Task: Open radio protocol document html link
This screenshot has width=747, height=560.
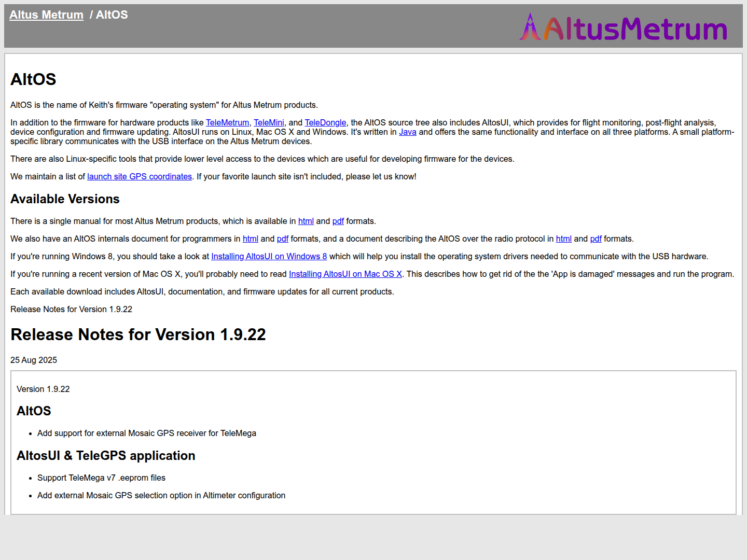Action: point(564,239)
